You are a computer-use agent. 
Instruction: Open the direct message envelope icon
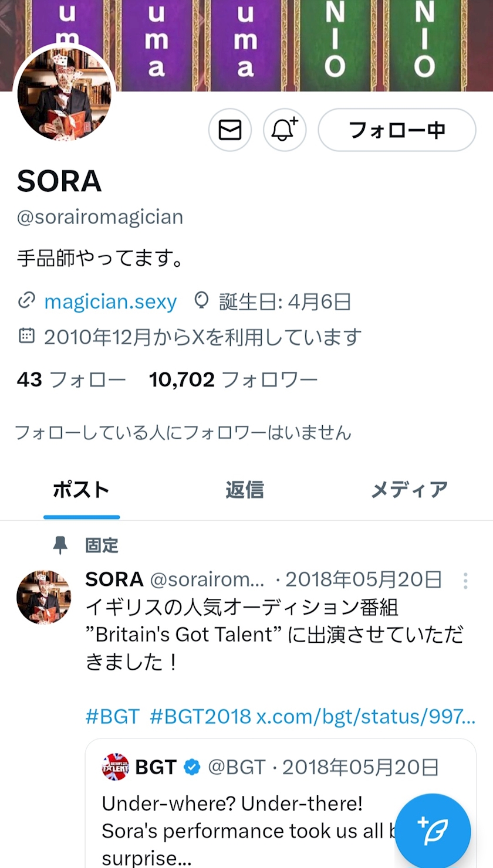(230, 130)
